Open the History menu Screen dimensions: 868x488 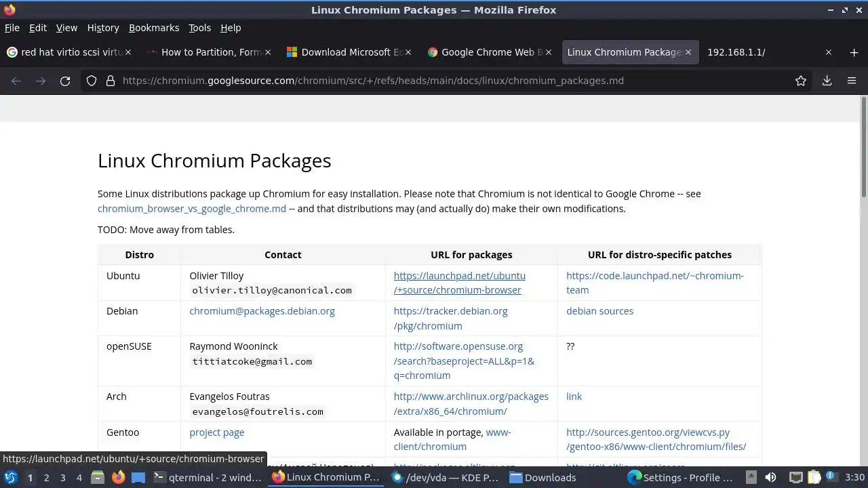click(x=103, y=28)
